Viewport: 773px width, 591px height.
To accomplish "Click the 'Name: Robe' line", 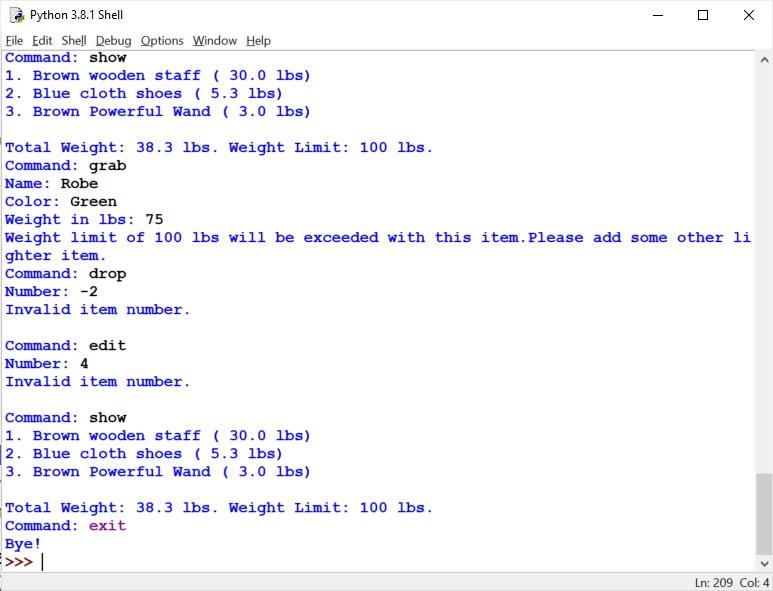I will (51, 183).
